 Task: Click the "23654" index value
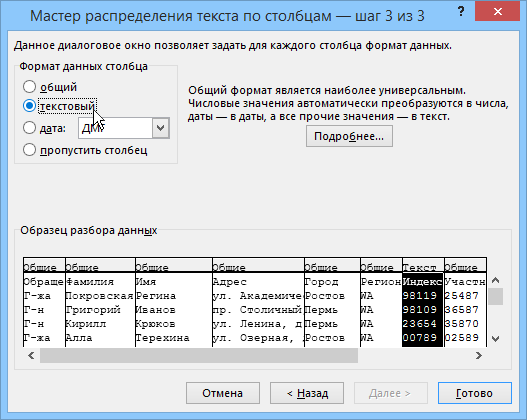419,324
